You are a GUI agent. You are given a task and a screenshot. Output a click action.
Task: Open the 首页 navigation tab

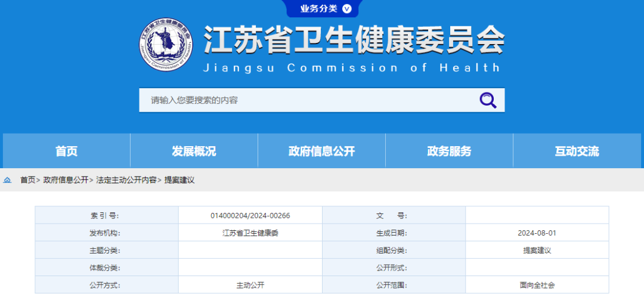67,151
